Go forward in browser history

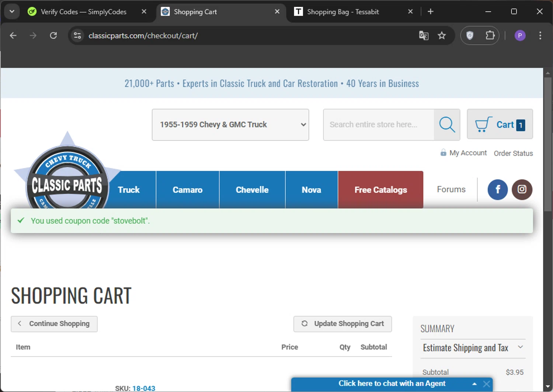click(33, 35)
